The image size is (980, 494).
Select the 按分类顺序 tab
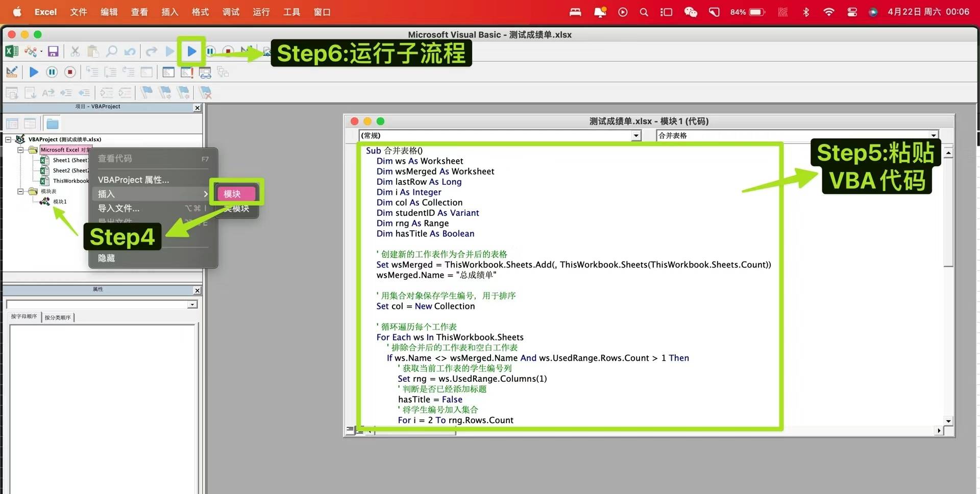(x=58, y=317)
